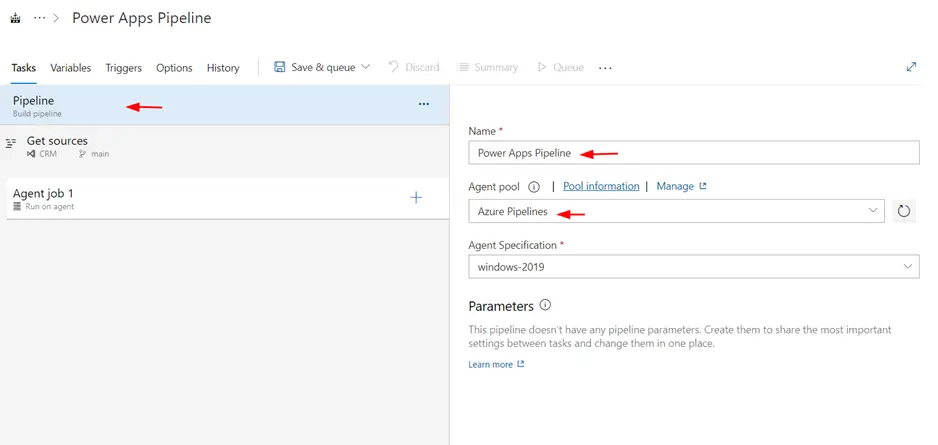Click the Save & queue button text
Screen dimensions: 938x445
tap(323, 67)
